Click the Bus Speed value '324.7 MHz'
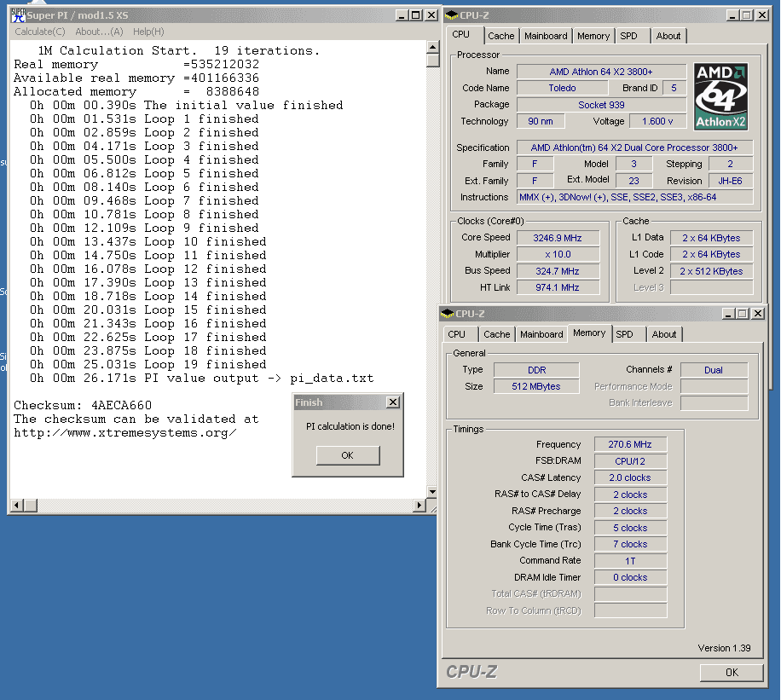 point(558,271)
